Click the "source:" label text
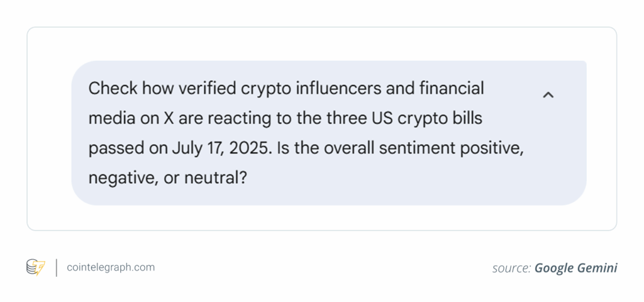 pyautogui.click(x=511, y=268)
